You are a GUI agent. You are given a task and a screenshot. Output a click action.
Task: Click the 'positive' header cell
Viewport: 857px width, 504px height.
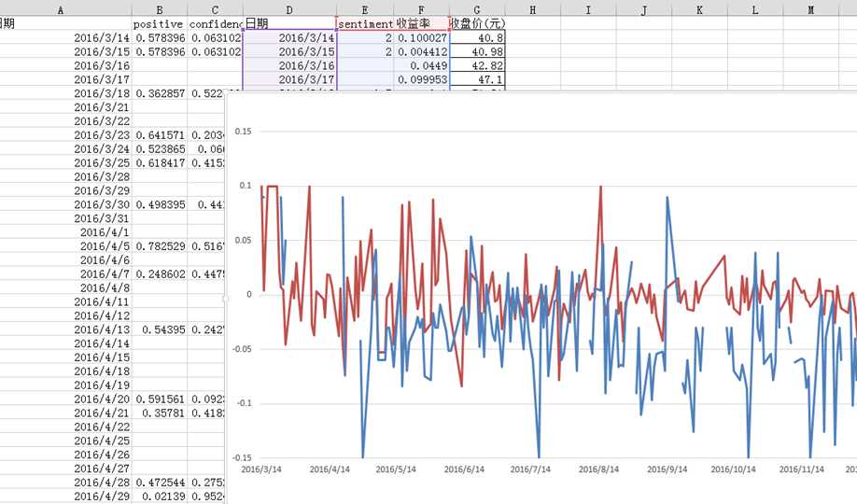point(158,22)
